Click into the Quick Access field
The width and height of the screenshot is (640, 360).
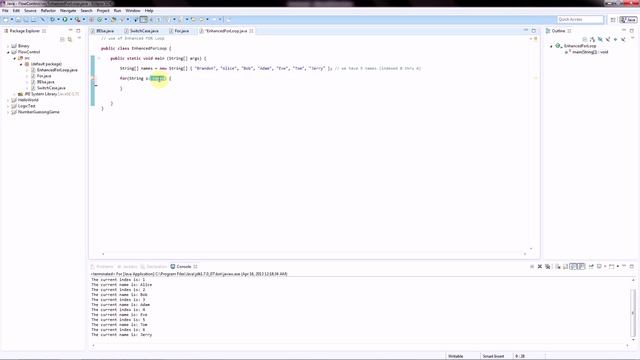click(x=580, y=20)
